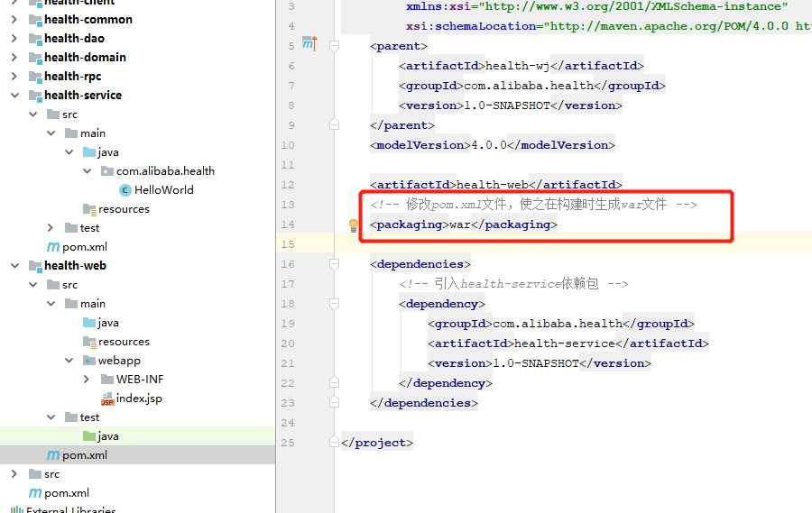
Task: Click line number 15 in gutter
Action: pos(288,244)
